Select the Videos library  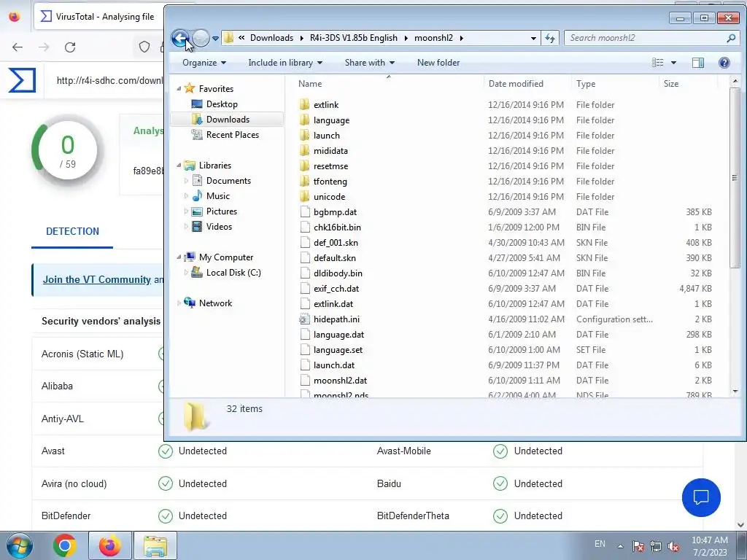pos(219,227)
